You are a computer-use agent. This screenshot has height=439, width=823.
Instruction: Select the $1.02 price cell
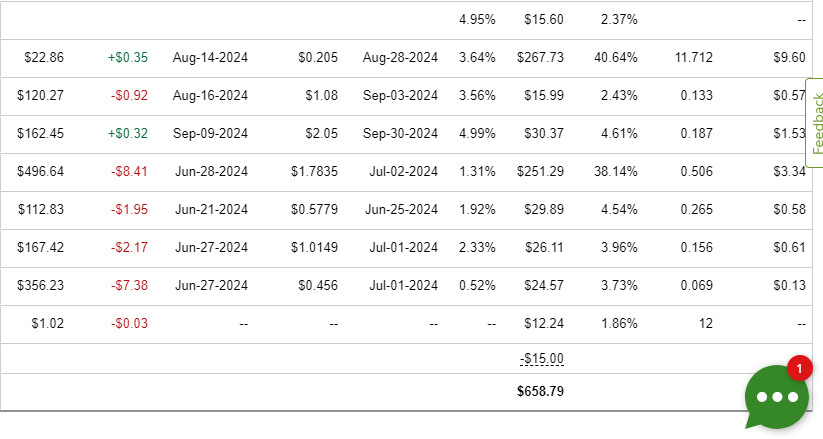tap(49, 323)
